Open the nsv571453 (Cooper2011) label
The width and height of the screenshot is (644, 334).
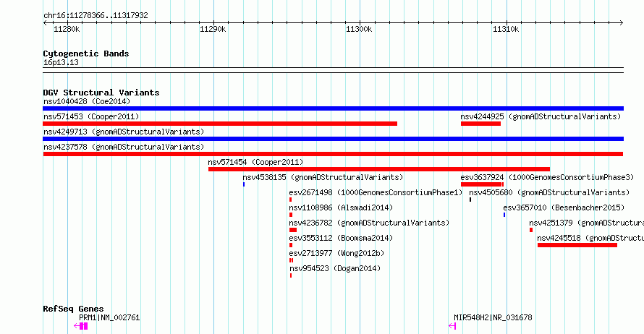91,116
